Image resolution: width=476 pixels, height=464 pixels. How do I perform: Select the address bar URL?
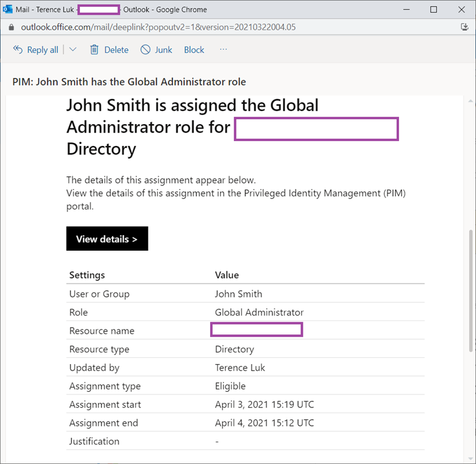(x=158, y=27)
